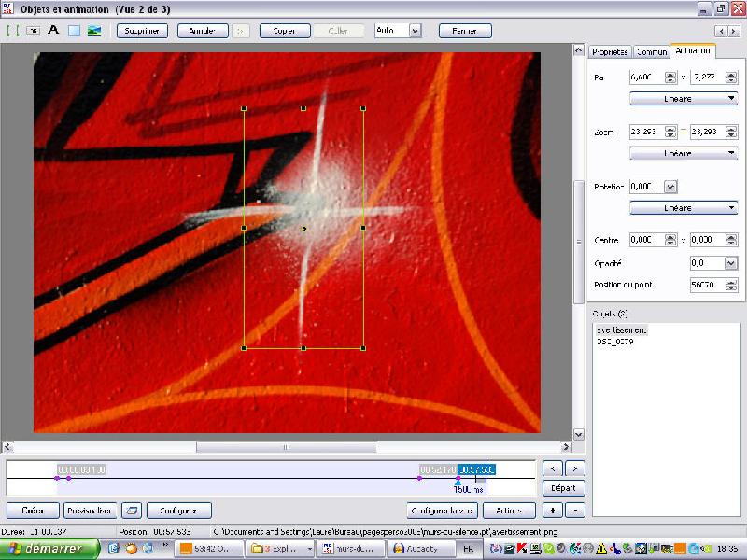
Task: Click the Prévisualiser button
Action: click(90, 511)
